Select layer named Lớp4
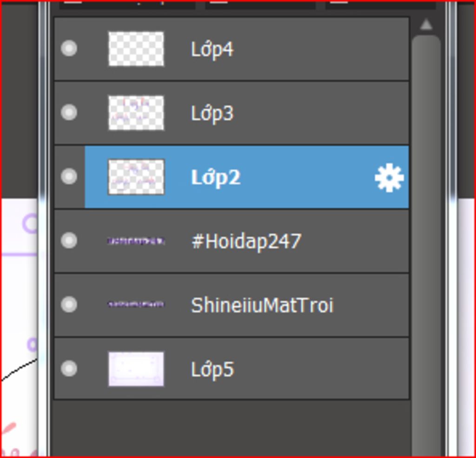 coord(212,49)
